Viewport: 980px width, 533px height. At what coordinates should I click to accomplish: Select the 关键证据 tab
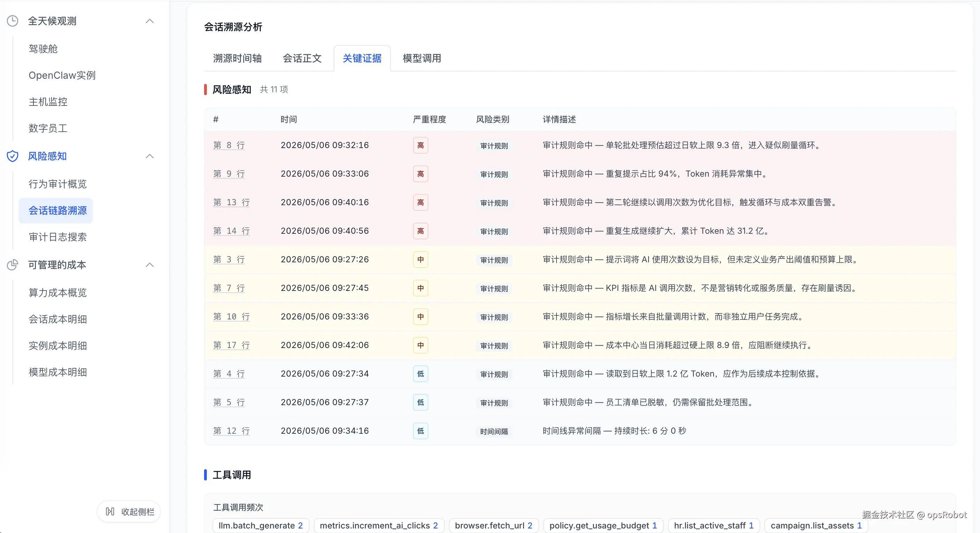pyautogui.click(x=362, y=58)
